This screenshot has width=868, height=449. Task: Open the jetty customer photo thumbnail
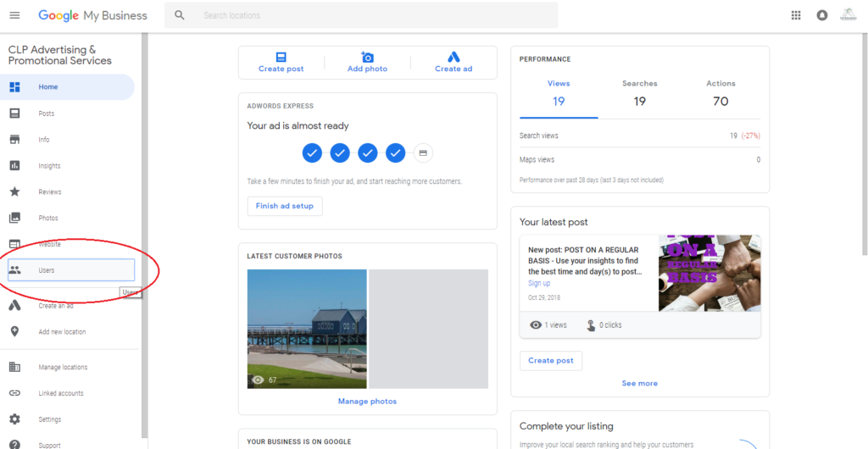coord(307,329)
